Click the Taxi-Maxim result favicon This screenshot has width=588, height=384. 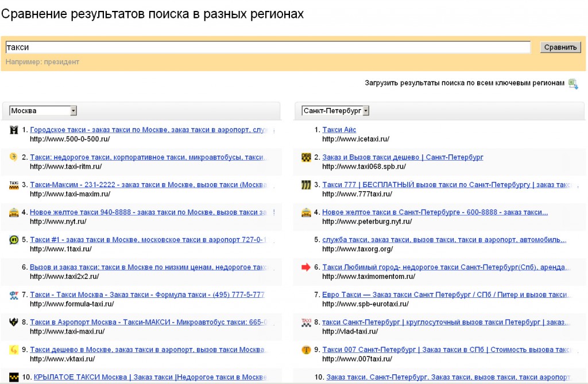[x=14, y=185]
